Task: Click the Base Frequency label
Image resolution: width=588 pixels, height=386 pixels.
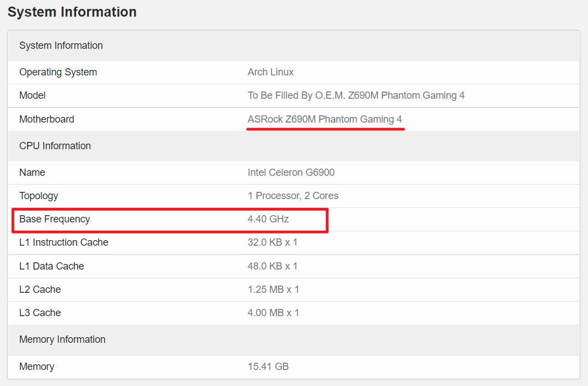Action: (x=54, y=219)
